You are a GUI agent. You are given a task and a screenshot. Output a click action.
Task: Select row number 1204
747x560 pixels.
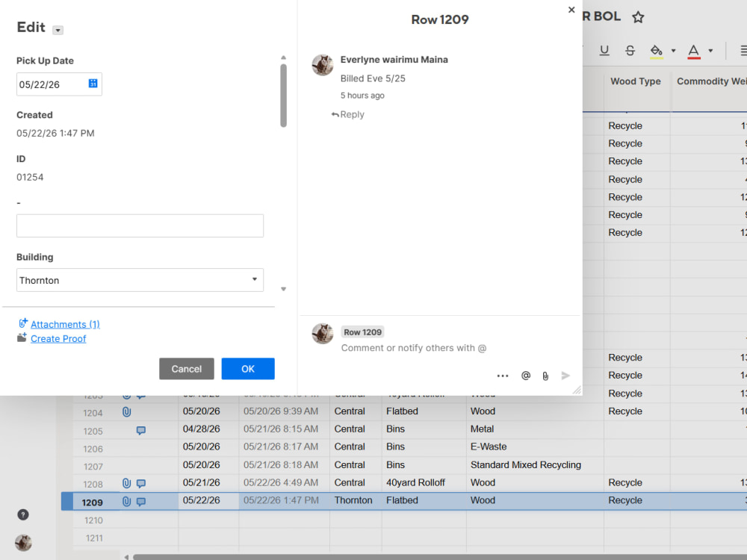coord(93,413)
